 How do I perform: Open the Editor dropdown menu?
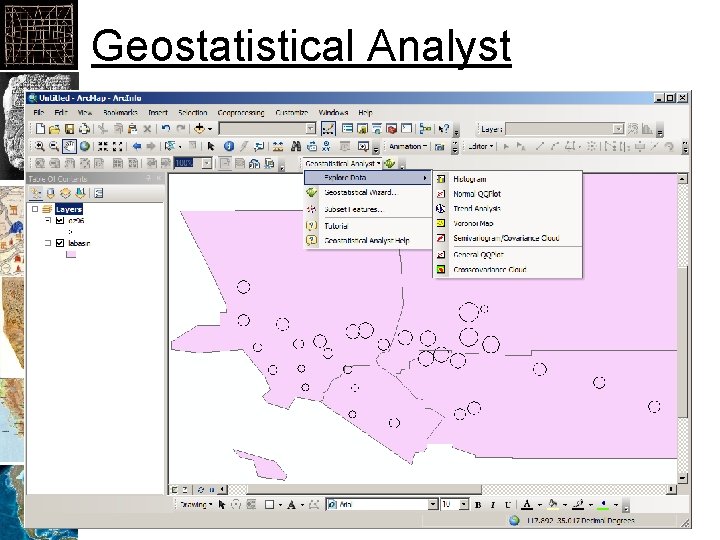tap(480, 146)
